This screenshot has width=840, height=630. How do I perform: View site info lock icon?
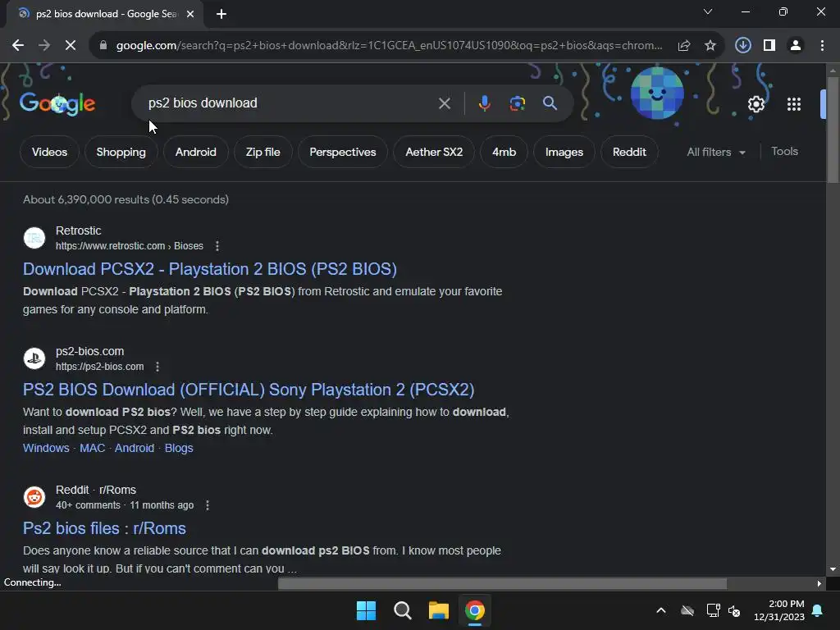point(103,46)
